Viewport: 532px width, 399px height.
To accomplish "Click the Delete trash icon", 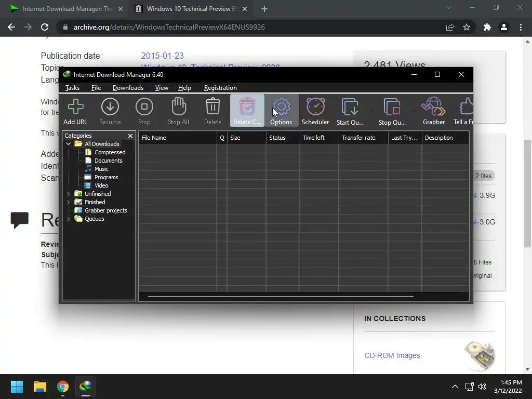I will click(212, 111).
